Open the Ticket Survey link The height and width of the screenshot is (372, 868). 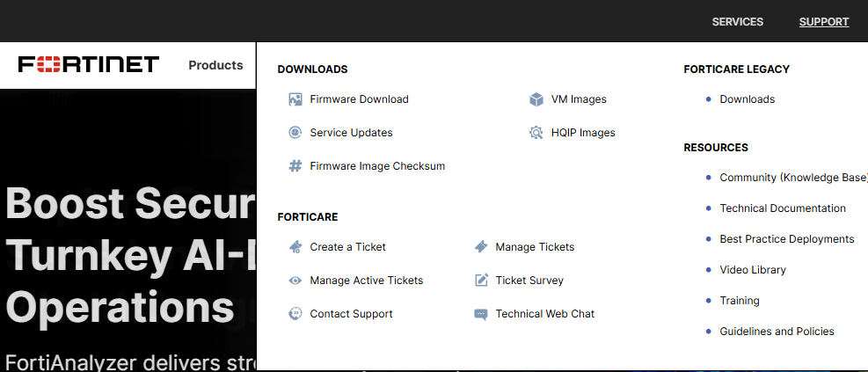pyautogui.click(x=529, y=281)
